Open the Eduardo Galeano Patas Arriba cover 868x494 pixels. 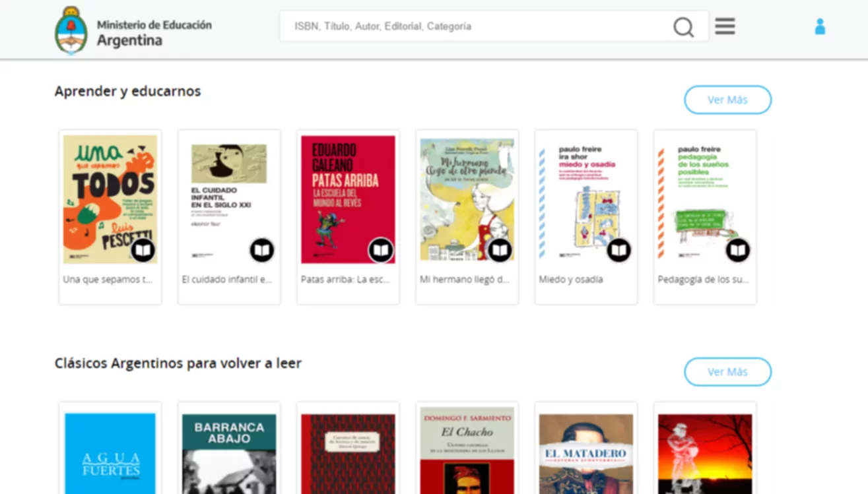pos(348,199)
